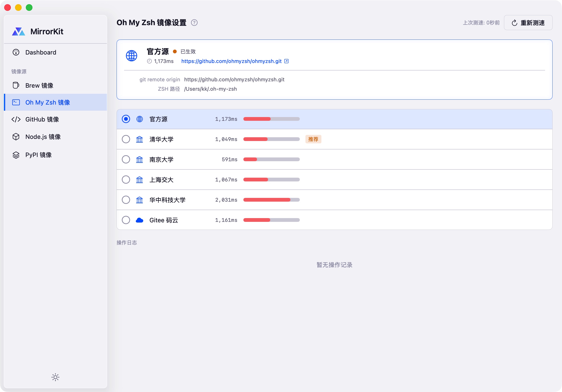Click the 1,049ms latency value

coord(226,139)
